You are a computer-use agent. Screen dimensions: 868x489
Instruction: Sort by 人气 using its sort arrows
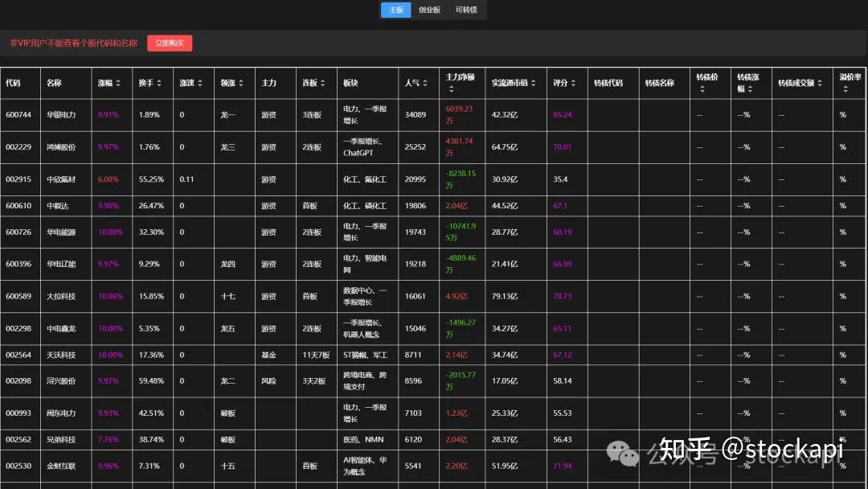pos(424,83)
